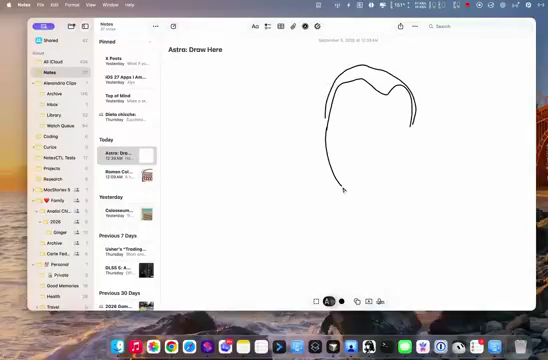Open the Colosseum note from Yesterday
Viewport: 548px width, 360px height.
click(x=127, y=213)
